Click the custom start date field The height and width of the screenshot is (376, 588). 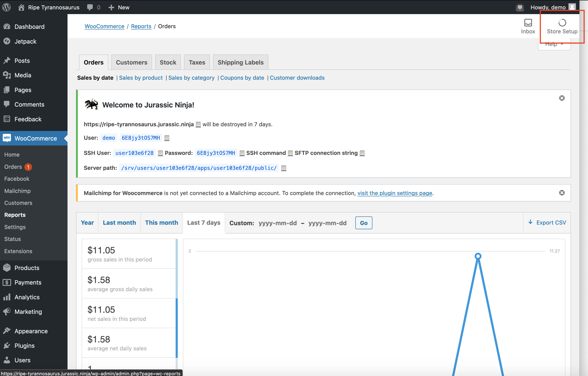click(x=278, y=223)
